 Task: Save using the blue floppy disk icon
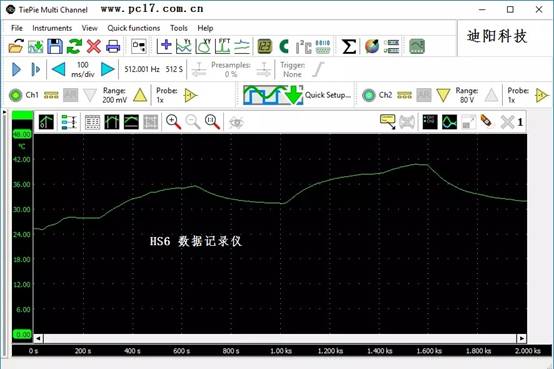[55, 46]
